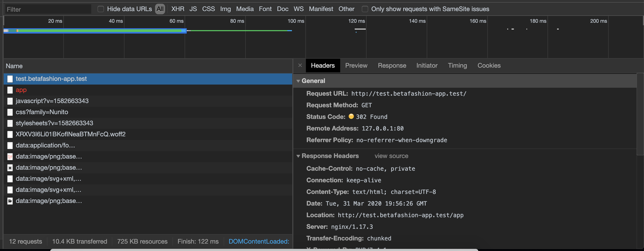The width and height of the screenshot is (644, 251).
Task: Click the script icon next to javascript?v=1582663343
Action: point(10,101)
